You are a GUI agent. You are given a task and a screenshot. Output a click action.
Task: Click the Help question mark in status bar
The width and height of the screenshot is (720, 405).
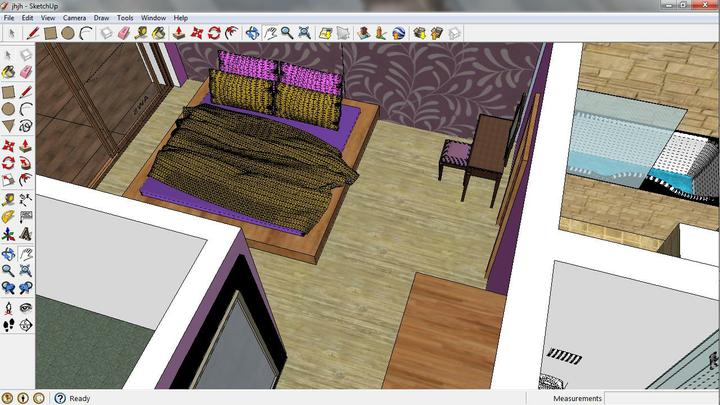click(60, 398)
